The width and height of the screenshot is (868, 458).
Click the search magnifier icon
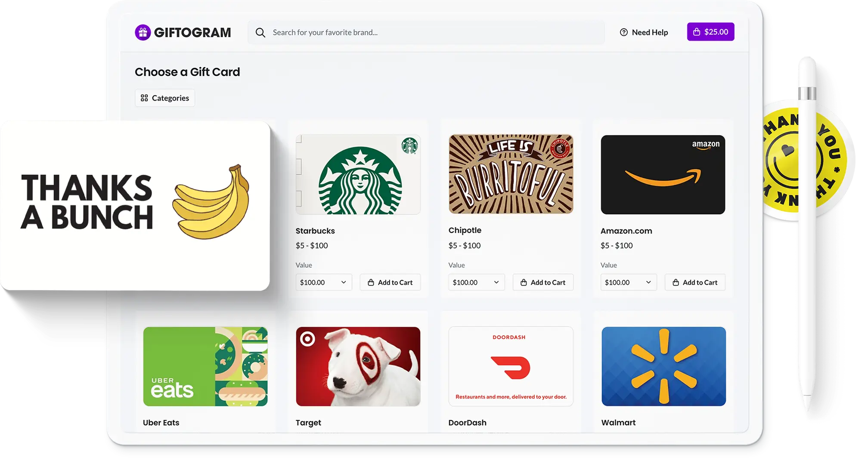260,33
